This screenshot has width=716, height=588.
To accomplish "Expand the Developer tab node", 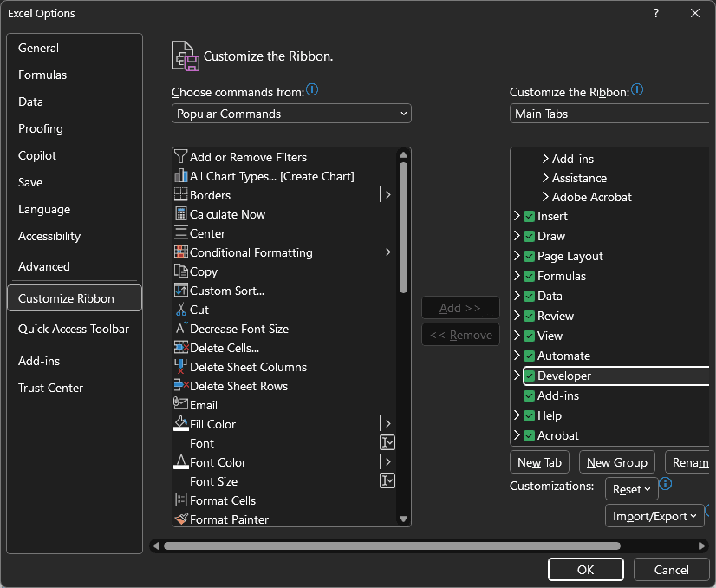I will (517, 376).
